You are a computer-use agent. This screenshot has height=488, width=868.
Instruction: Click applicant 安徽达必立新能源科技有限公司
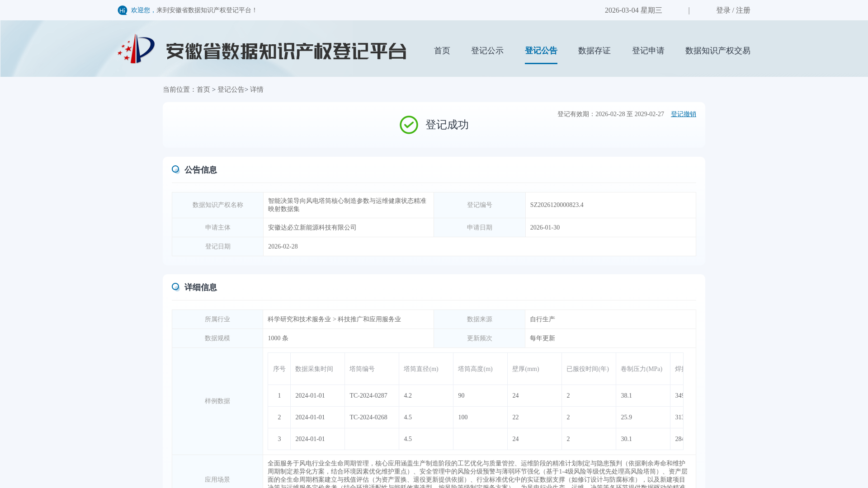[x=312, y=228]
